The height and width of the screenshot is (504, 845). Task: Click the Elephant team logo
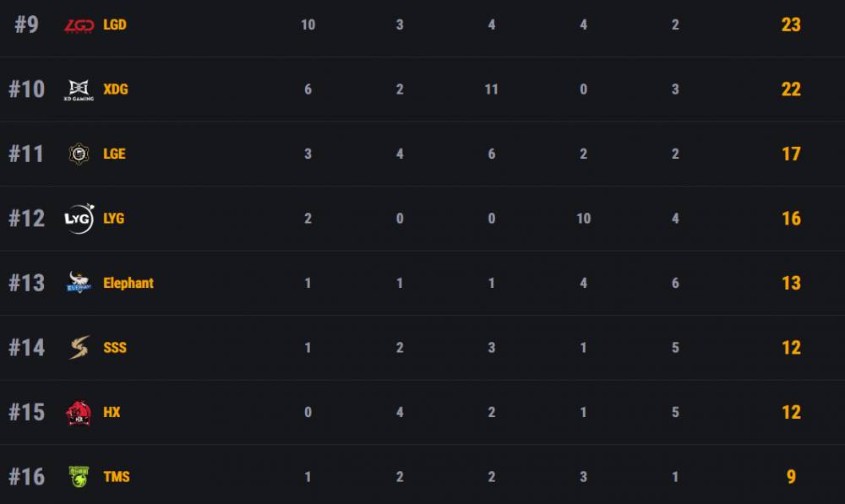(x=80, y=284)
